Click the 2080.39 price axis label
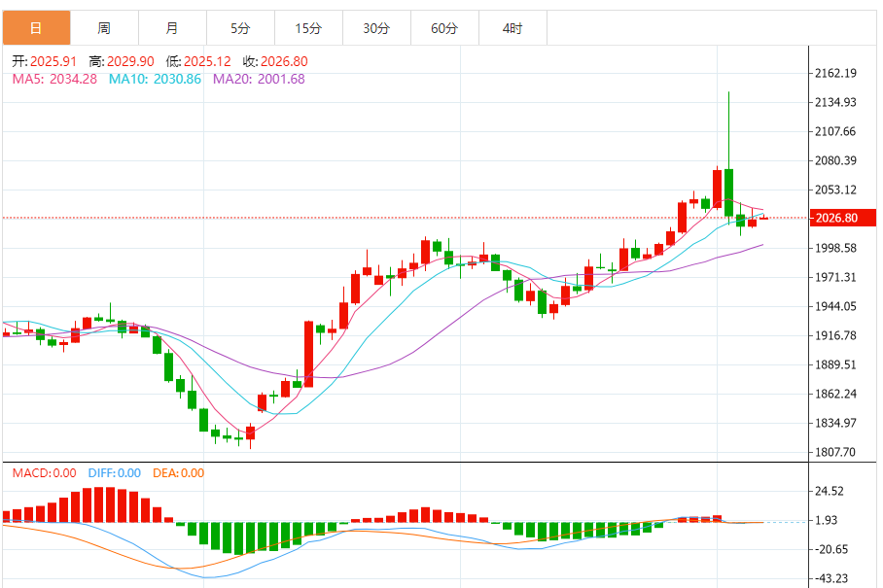Image resolution: width=883 pixels, height=588 pixels. [x=835, y=161]
